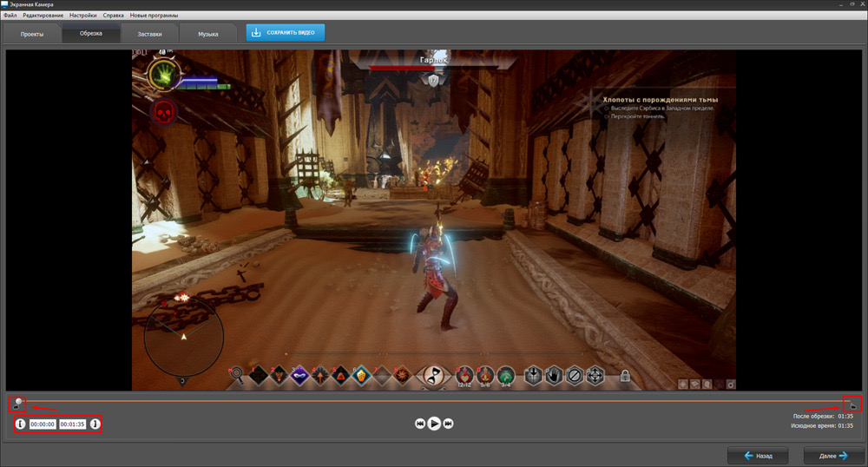Open the Редактирование menu
This screenshot has width=868, height=467.
click(x=43, y=16)
